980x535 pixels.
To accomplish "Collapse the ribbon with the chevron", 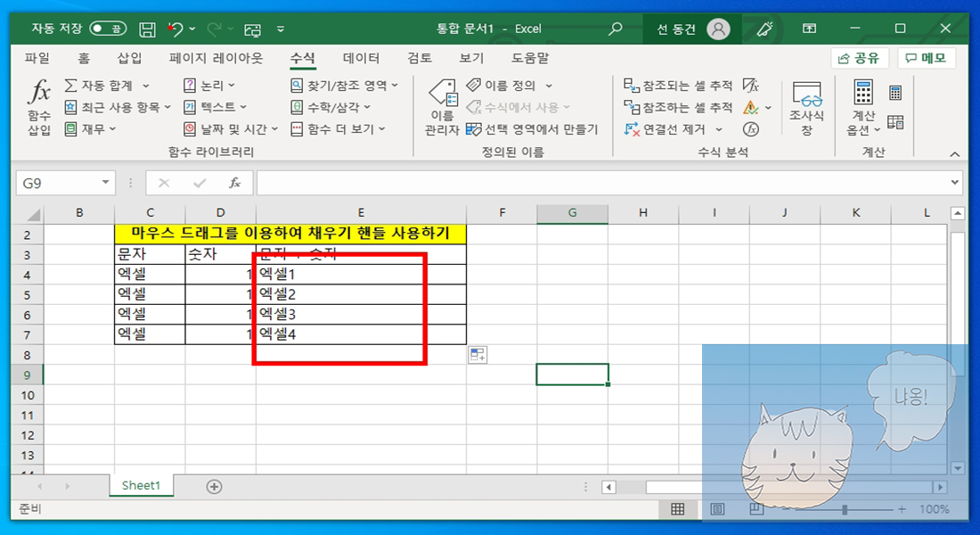I will tap(955, 154).
